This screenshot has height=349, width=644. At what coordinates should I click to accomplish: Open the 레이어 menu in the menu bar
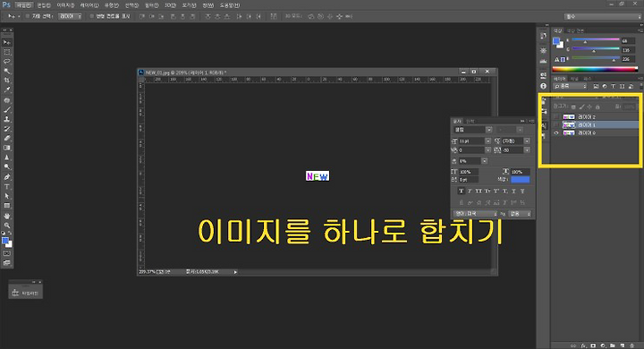(89, 5)
